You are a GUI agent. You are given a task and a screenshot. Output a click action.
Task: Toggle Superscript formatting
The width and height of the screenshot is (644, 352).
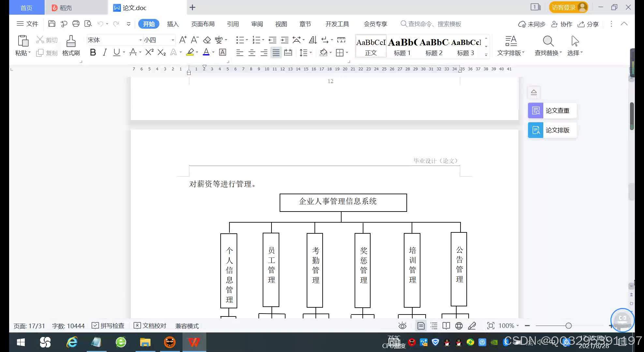(149, 52)
